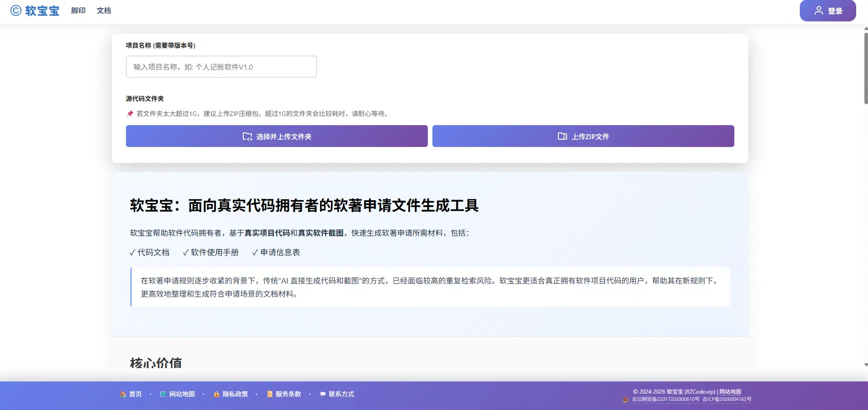Open 吉公网安备22017202000610号 link
Screen dimensions: 868x410
pyautogui.click(x=666, y=400)
